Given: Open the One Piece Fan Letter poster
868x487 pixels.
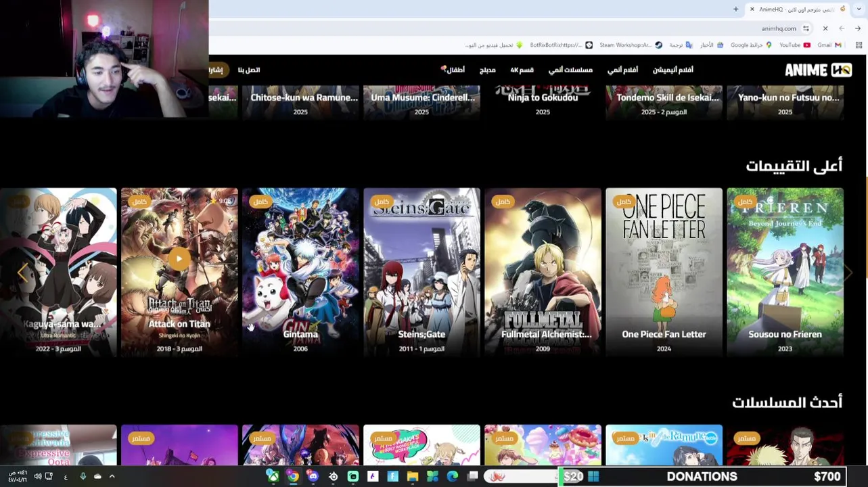Looking at the screenshot, I should (664, 272).
